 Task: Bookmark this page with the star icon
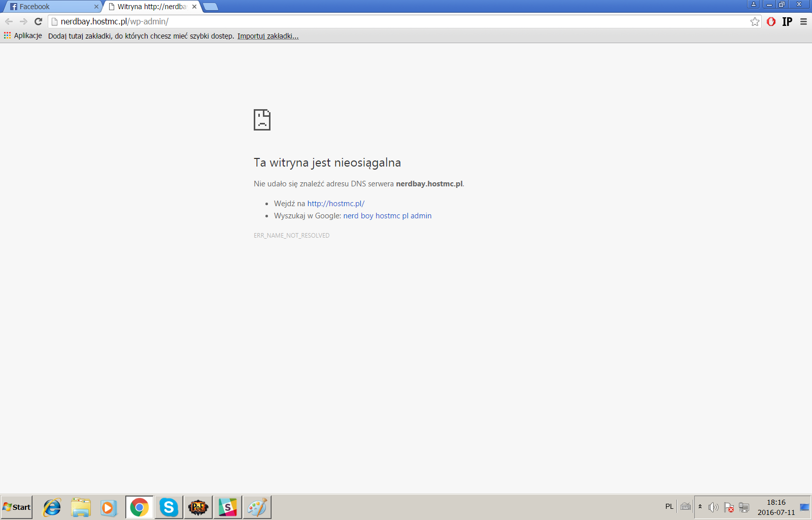(755, 21)
